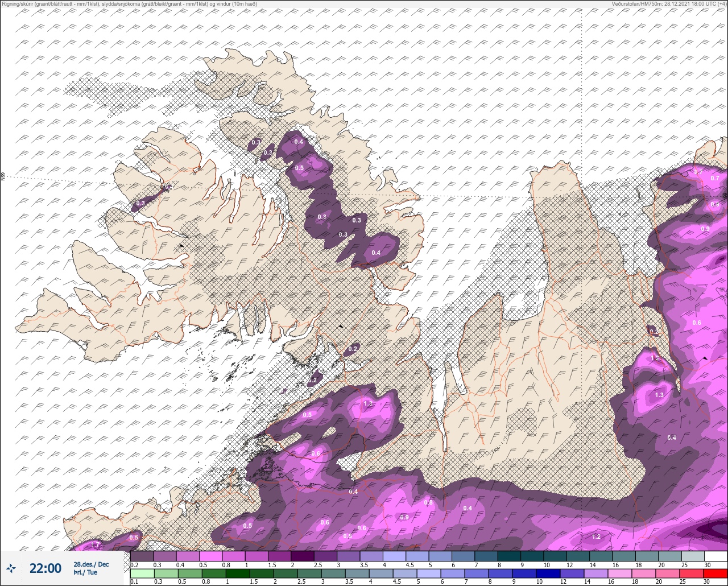Select the bottom-row deep blue swatch labeled 10

[548, 573]
